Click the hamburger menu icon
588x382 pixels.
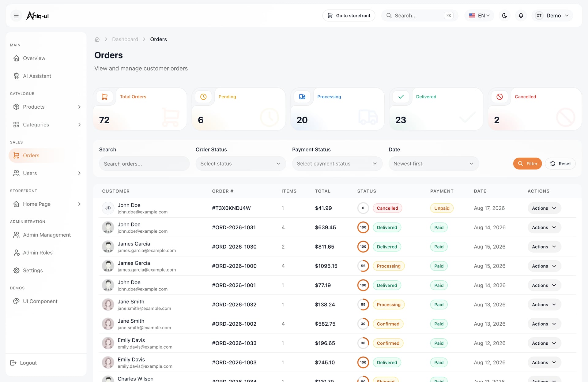[16, 16]
